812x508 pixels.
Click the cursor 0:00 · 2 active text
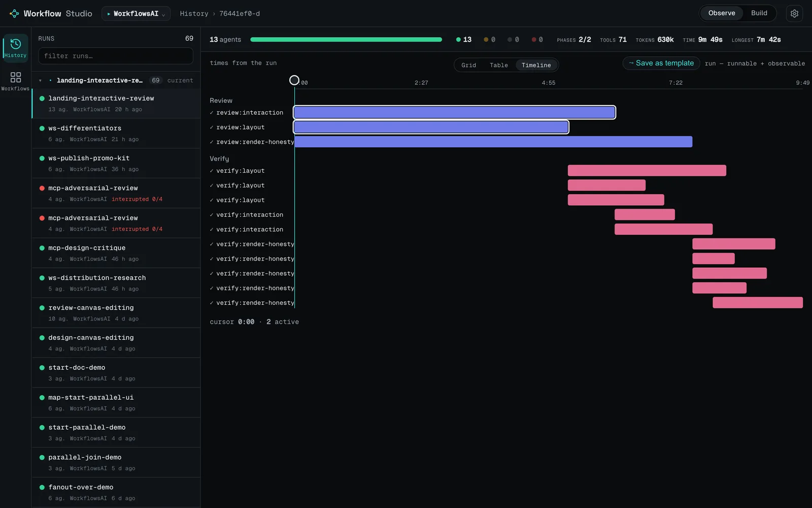tap(254, 322)
